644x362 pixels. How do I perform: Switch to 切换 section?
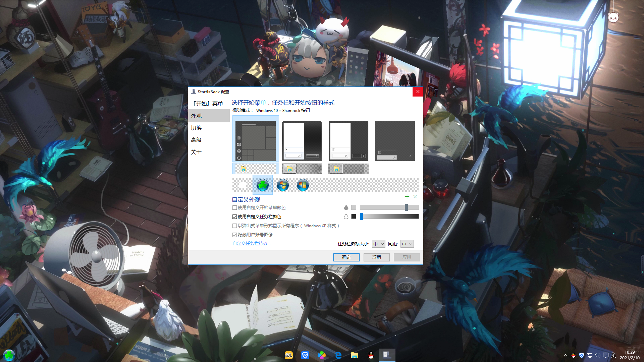click(196, 128)
